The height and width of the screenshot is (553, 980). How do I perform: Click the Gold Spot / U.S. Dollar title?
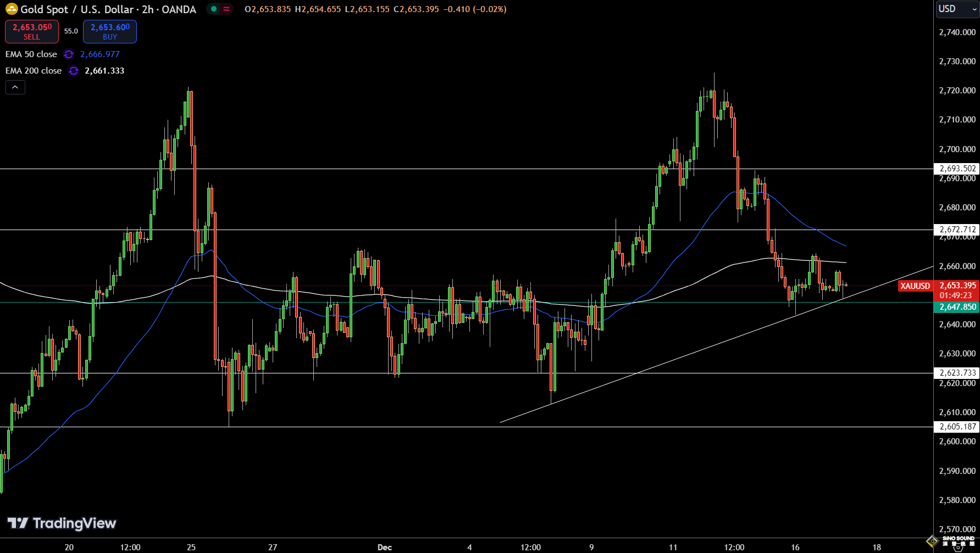pyautogui.click(x=108, y=9)
